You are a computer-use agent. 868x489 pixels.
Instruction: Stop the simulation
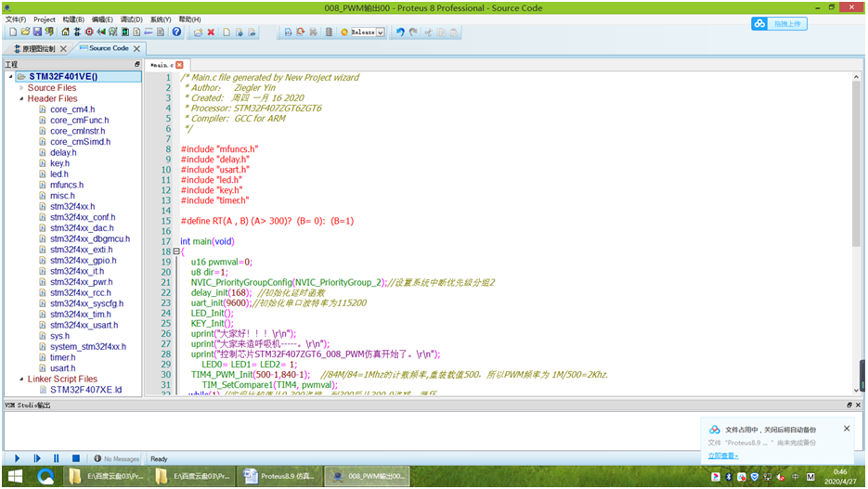pos(76,458)
